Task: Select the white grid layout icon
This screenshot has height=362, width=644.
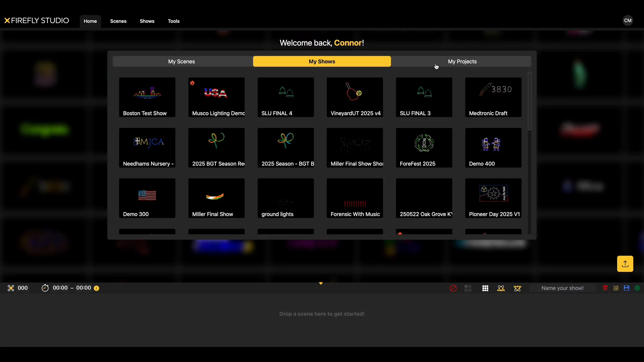Action: coord(485,288)
